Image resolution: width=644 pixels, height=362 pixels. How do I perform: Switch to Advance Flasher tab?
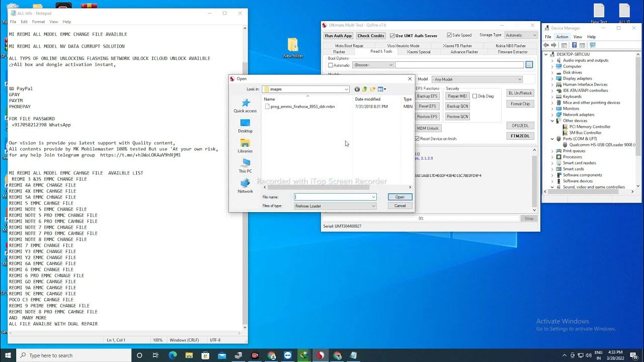[x=464, y=52]
